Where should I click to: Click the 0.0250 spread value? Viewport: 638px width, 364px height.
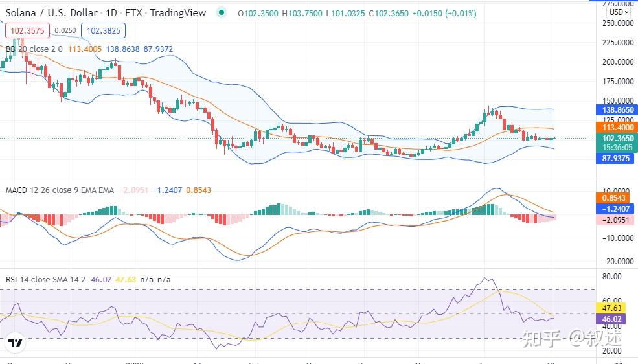(x=65, y=30)
